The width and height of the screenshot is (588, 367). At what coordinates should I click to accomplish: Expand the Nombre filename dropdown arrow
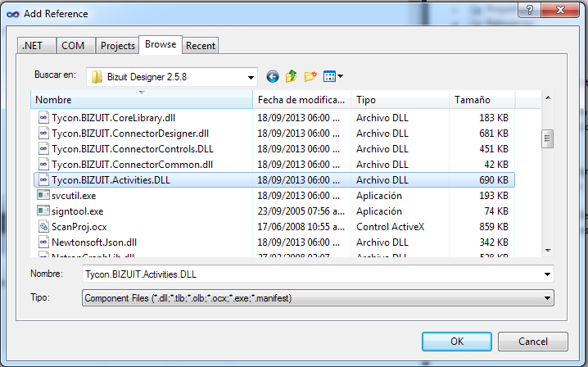(x=547, y=274)
